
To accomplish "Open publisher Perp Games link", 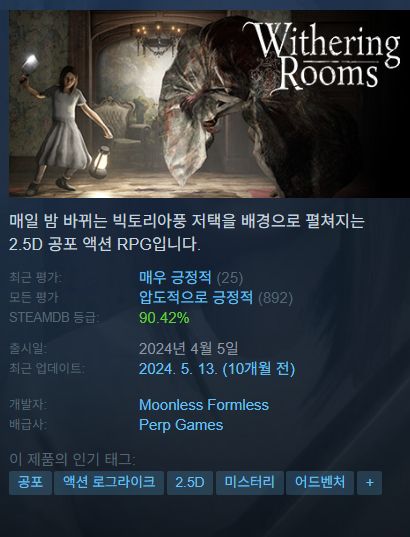I will [x=181, y=425].
